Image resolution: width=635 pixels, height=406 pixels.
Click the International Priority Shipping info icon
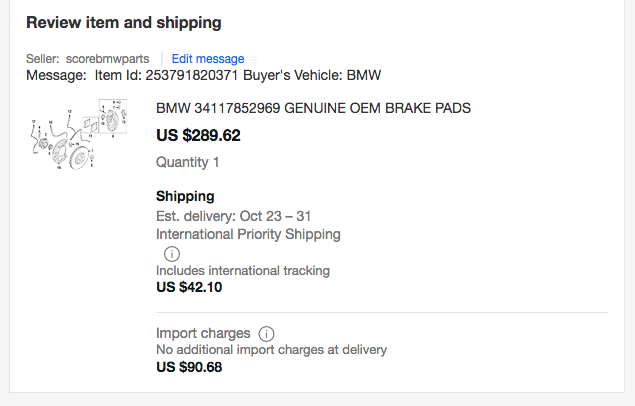172,254
